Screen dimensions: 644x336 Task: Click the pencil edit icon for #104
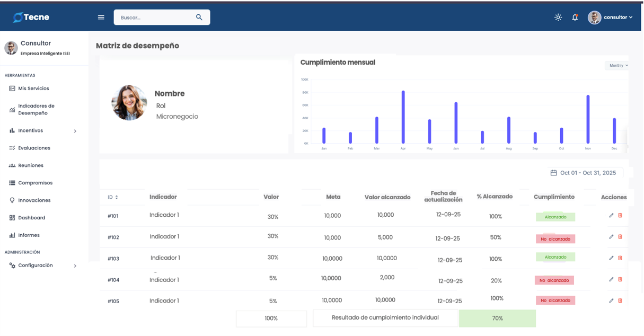(611, 279)
